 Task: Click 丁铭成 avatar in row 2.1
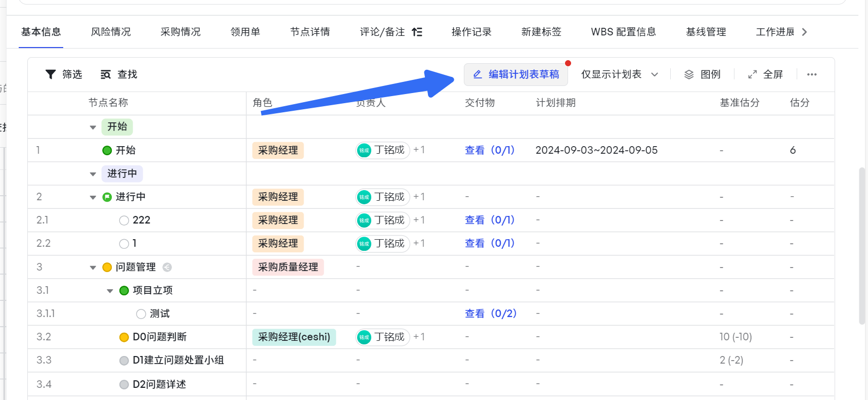coord(364,220)
